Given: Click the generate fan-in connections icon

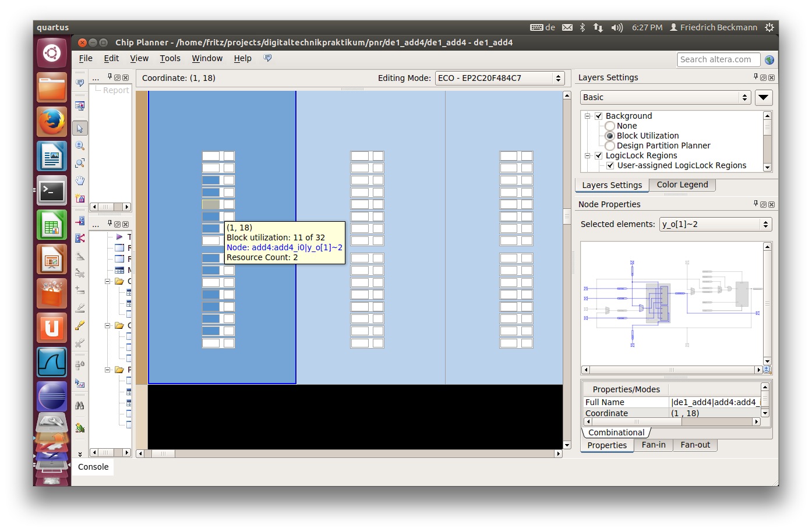Looking at the screenshot, I should click(80, 221).
